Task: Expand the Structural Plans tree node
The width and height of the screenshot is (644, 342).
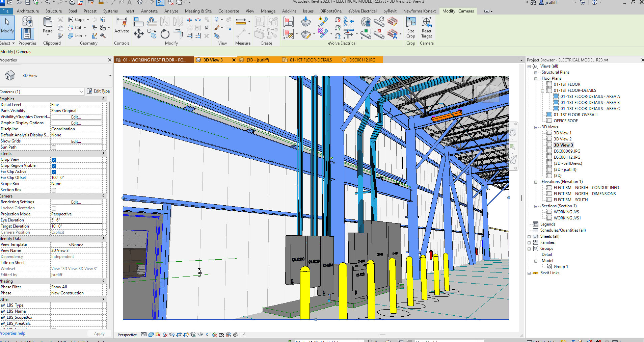Action: tap(536, 72)
